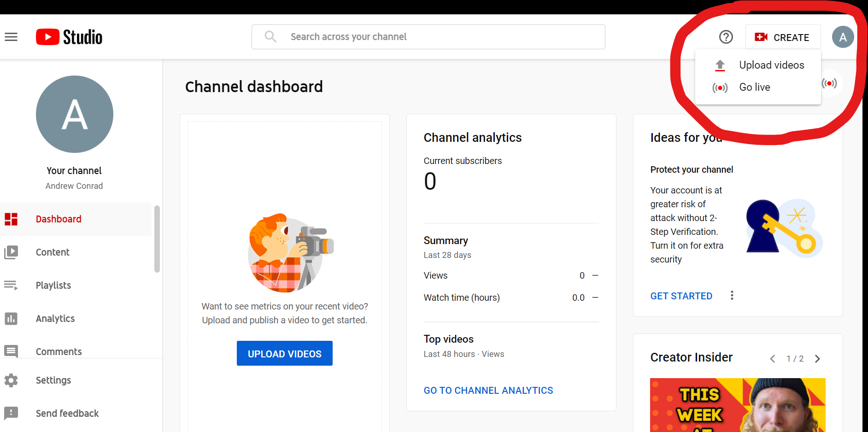
Task: Open the hamburger navigation menu
Action: 11,37
